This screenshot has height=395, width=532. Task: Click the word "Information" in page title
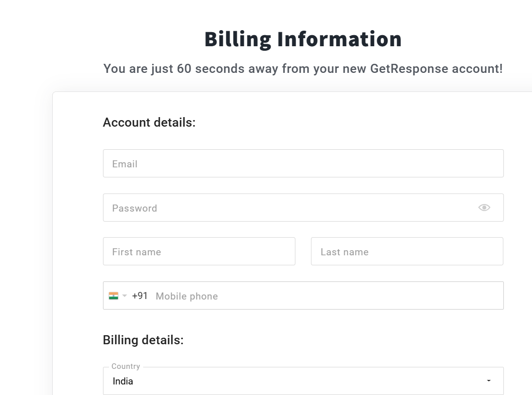[x=340, y=39]
